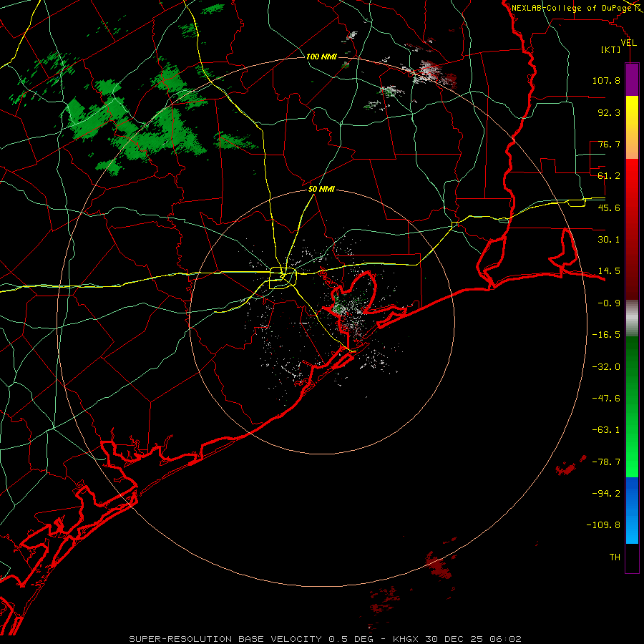This screenshot has width=644, height=644.
Task: Click the VEL legend title
Action: tap(628, 43)
